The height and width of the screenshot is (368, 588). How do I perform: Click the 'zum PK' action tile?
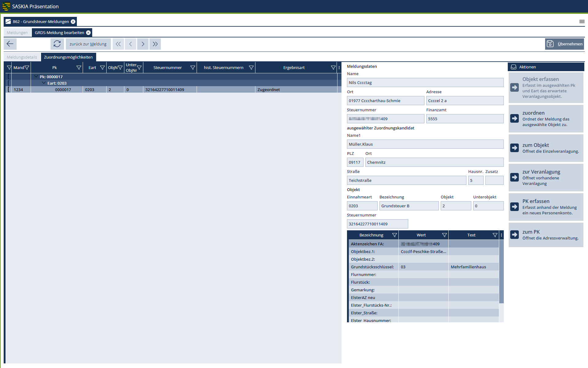point(546,235)
